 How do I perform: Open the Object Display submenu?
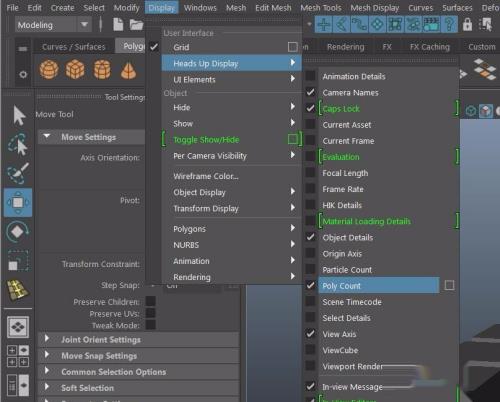point(232,192)
